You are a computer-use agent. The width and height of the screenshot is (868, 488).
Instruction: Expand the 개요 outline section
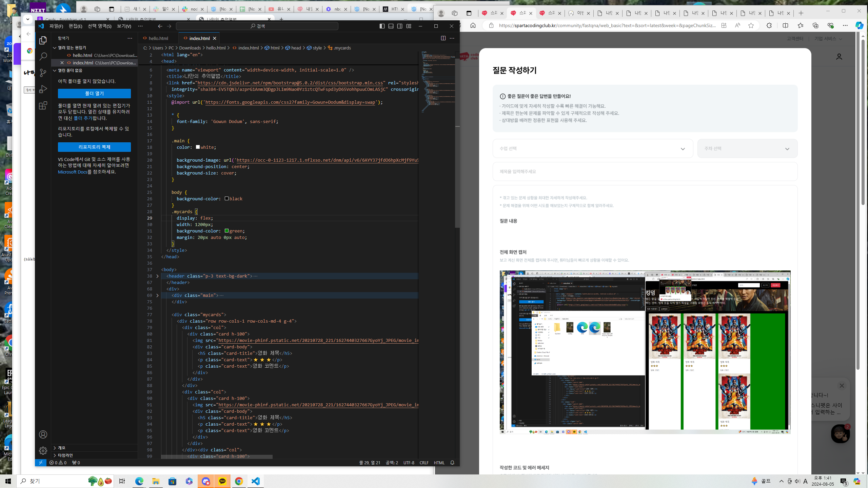pos(61,448)
